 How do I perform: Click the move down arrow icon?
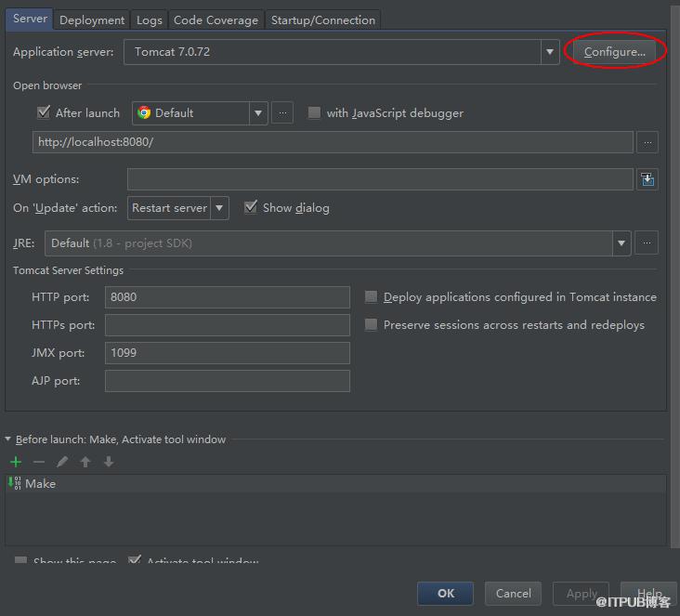109,462
